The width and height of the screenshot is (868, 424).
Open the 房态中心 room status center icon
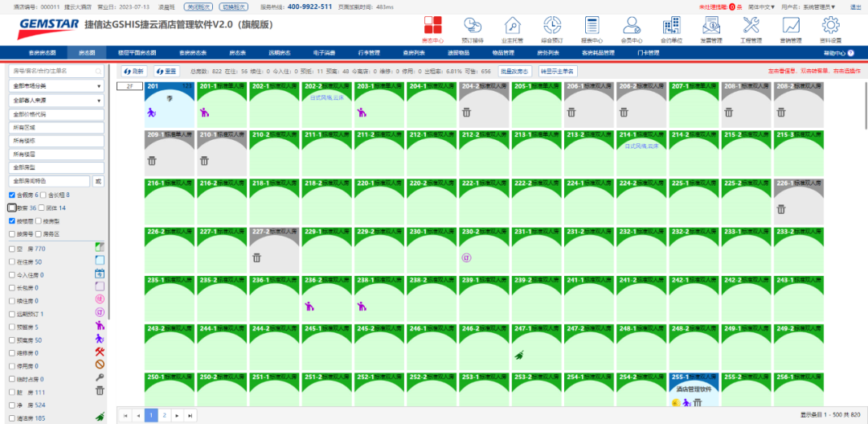[432, 26]
